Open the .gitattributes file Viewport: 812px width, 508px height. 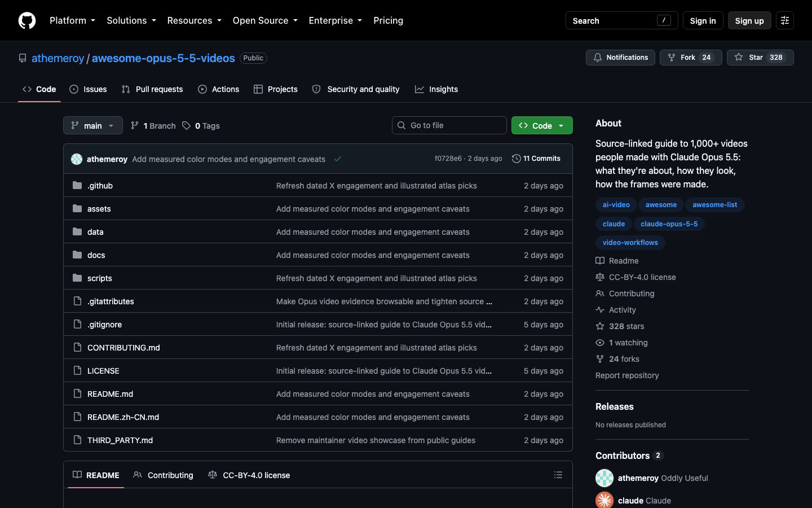click(111, 301)
